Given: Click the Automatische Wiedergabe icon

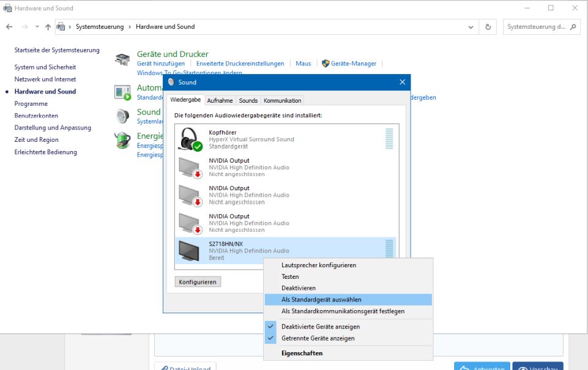Looking at the screenshot, I should pyautogui.click(x=122, y=92).
